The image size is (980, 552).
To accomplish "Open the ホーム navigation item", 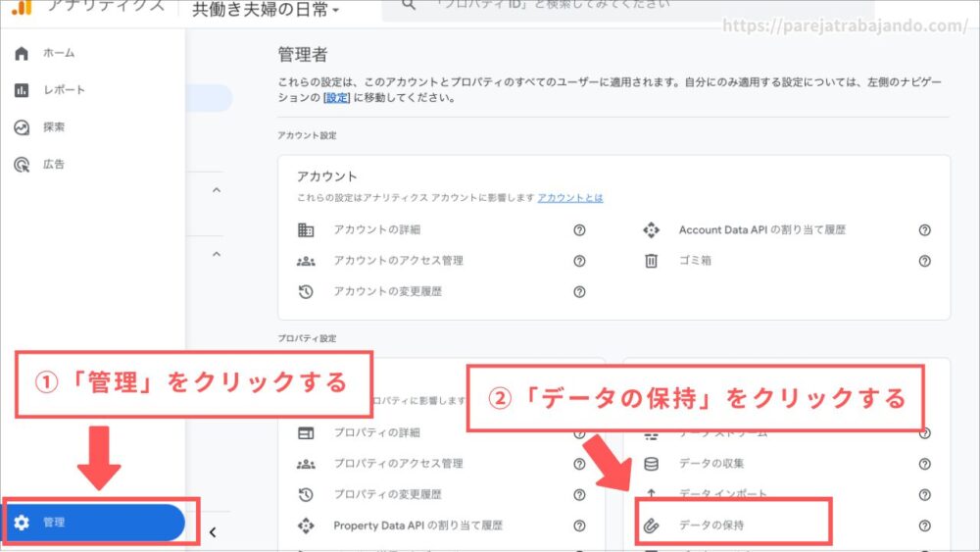I will [58, 53].
